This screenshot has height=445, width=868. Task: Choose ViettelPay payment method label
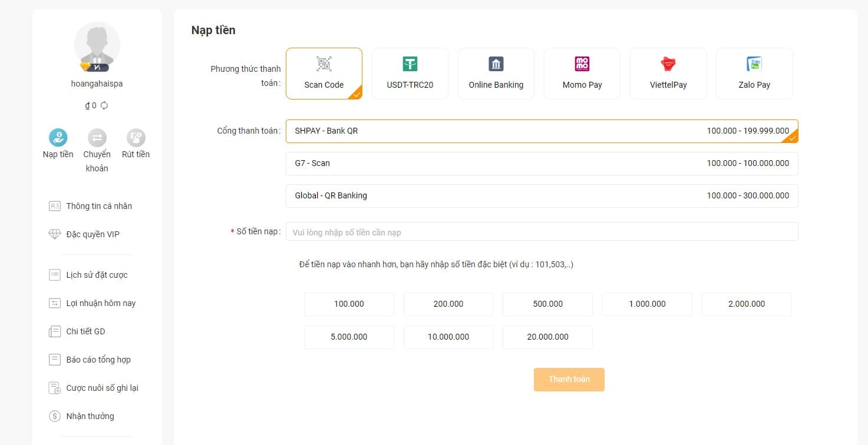point(668,85)
